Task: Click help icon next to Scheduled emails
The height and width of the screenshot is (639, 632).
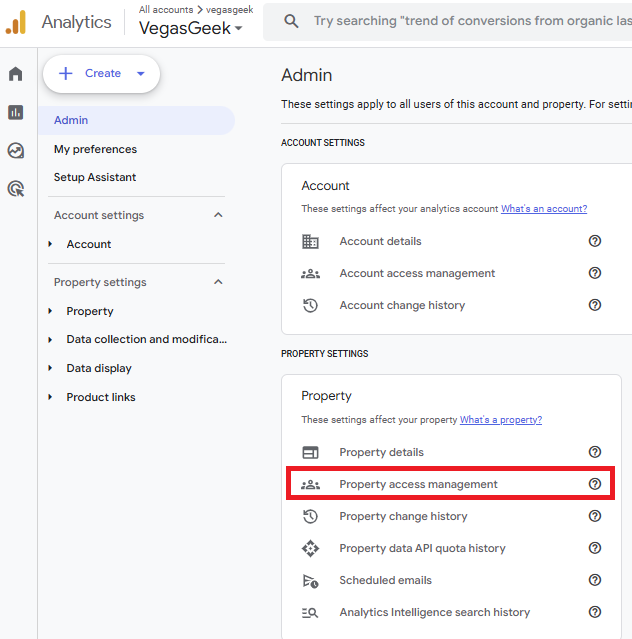Action: tap(595, 580)
